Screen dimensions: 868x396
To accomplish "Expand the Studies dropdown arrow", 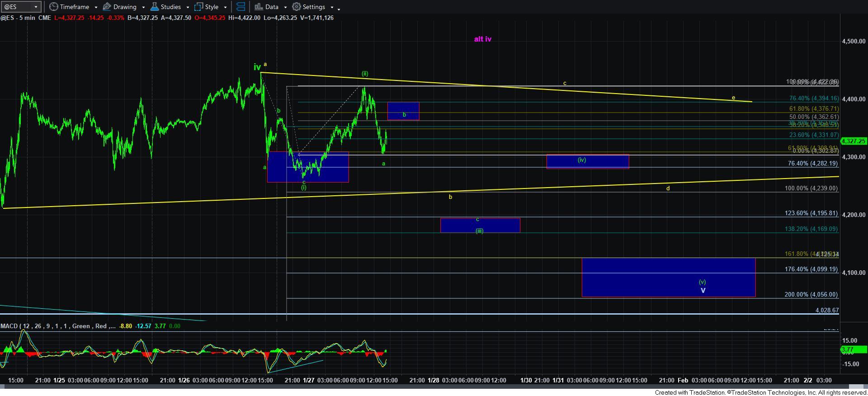I will pyautogui.click(x=188, y=7).
